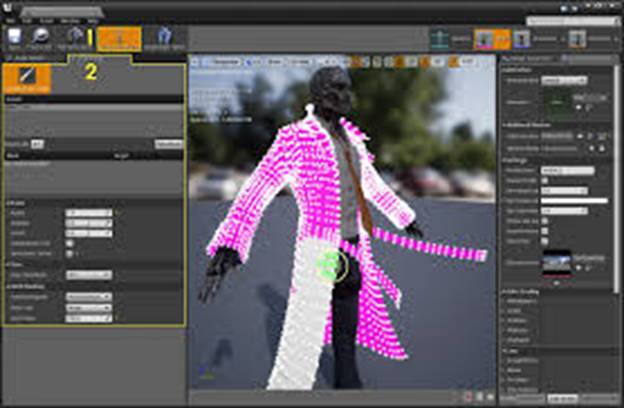Switch to Physics editor mode icon
624x408 pixels.
click(x=577, y=39)
